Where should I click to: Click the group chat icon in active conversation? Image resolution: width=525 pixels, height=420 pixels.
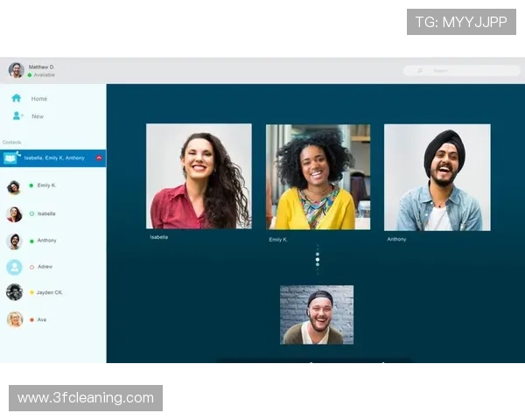(x=10, y=158)
